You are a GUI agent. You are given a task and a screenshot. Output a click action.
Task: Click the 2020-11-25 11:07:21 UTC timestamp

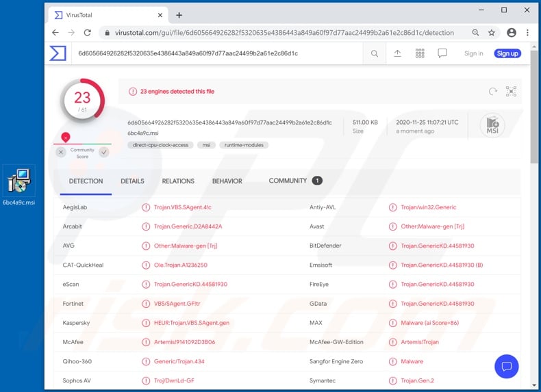(x=427, y=122)
